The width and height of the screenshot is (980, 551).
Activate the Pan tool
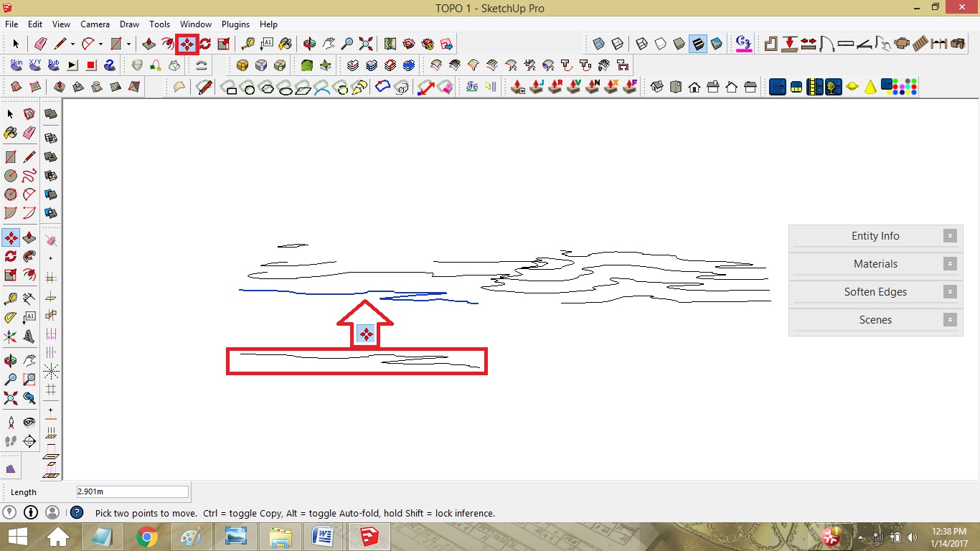329,44
